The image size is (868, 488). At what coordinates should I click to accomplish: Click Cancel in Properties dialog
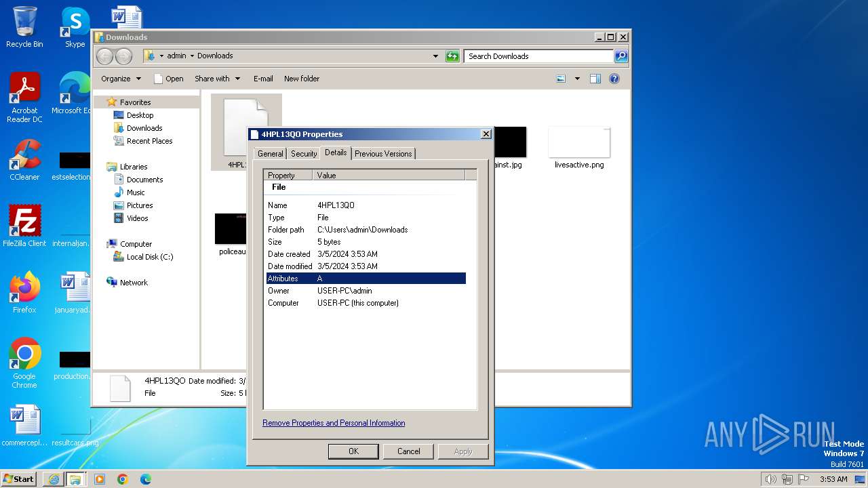(x=408, y=451)
